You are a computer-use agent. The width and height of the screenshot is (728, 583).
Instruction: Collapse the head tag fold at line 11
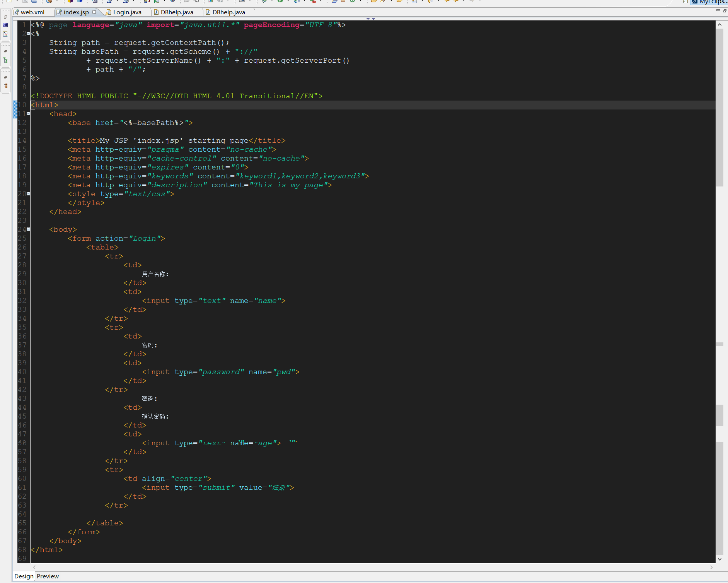pyautogui.click(x=28, y=114)
